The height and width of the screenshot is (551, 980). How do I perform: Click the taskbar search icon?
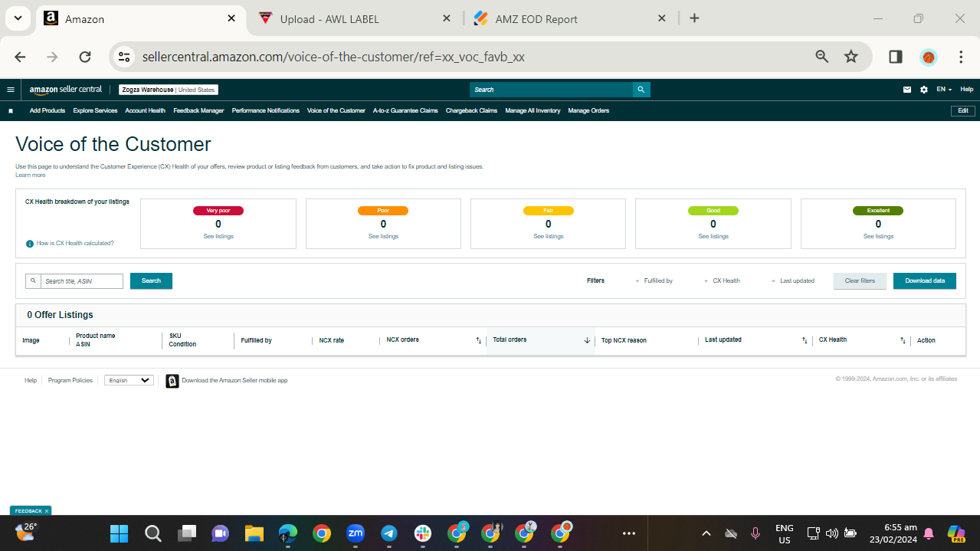pyautogui.click(x=152, y=533)
